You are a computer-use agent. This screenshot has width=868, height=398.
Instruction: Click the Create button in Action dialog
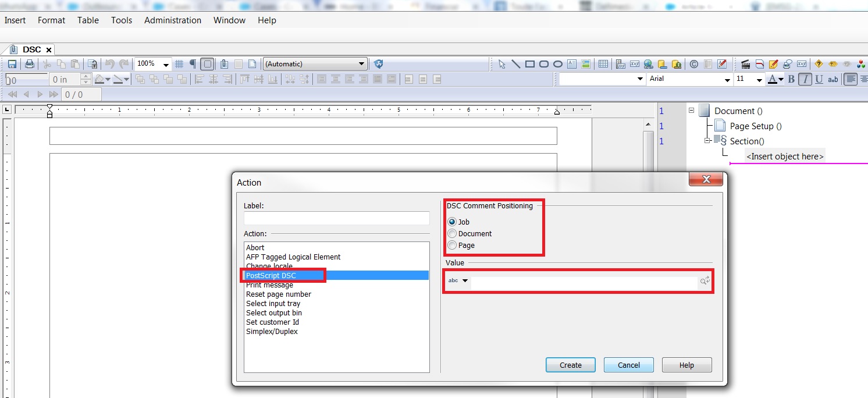(570, 365)
